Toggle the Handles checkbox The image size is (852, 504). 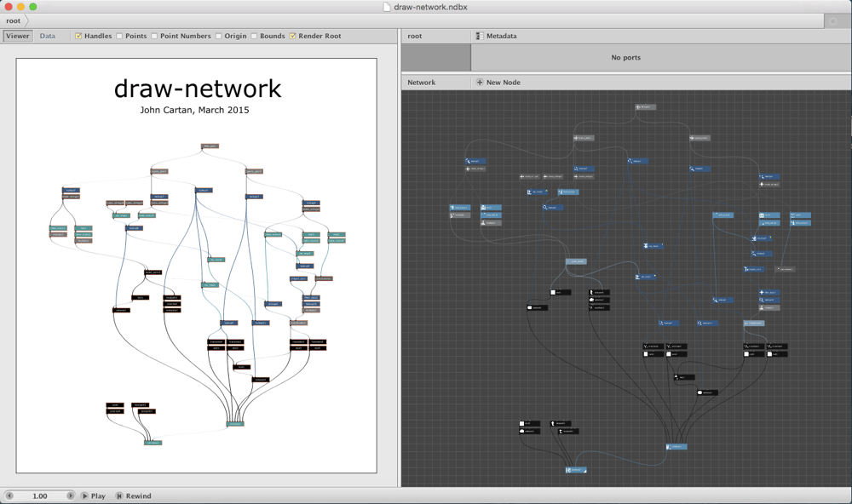pos(78,36)
